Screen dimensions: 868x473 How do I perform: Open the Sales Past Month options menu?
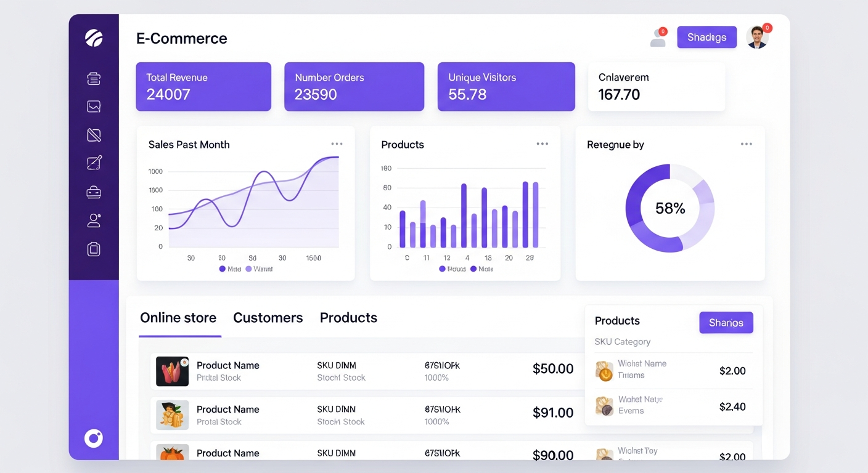point(337,143)
